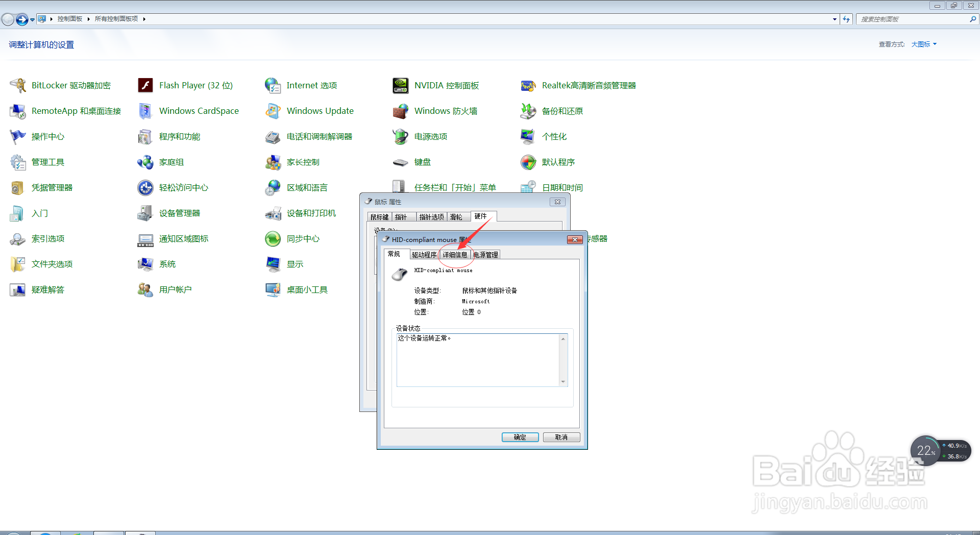
Task: Open Personalization monitor icon
Action: pyautogui.click(x=528, y=136)
